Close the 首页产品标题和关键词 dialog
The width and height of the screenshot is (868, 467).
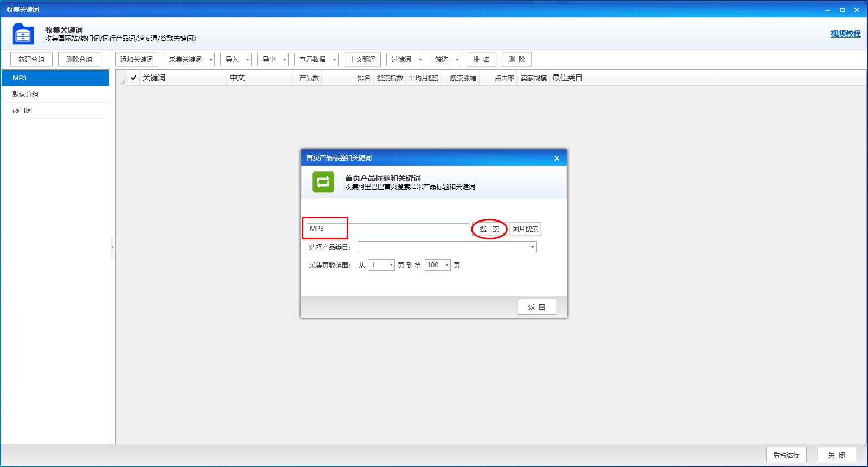557,158
